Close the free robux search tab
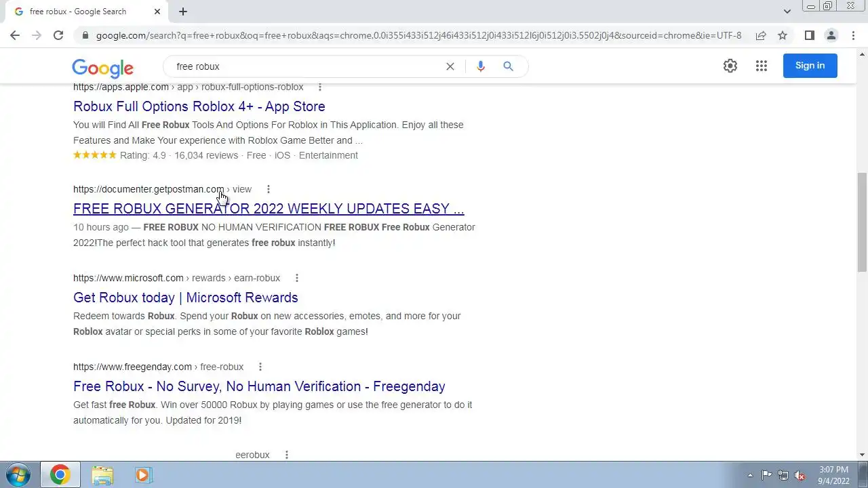The height and width of the screenshot is (488, 868). pos(157,12)
